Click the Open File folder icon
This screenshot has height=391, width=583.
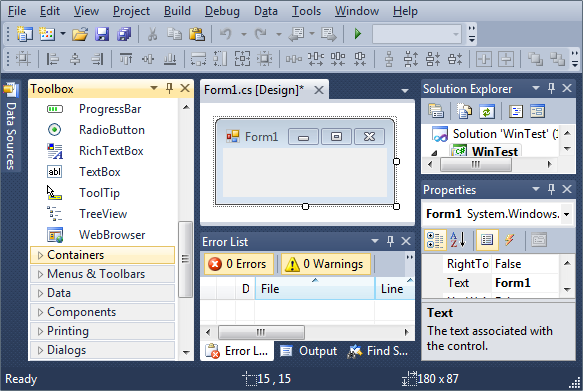tap(80, 34)
